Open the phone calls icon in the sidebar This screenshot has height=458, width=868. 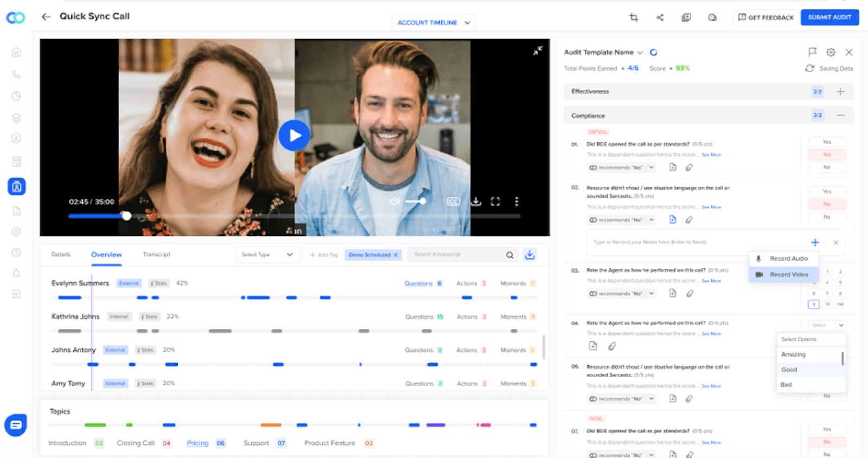tap(16, 74)
